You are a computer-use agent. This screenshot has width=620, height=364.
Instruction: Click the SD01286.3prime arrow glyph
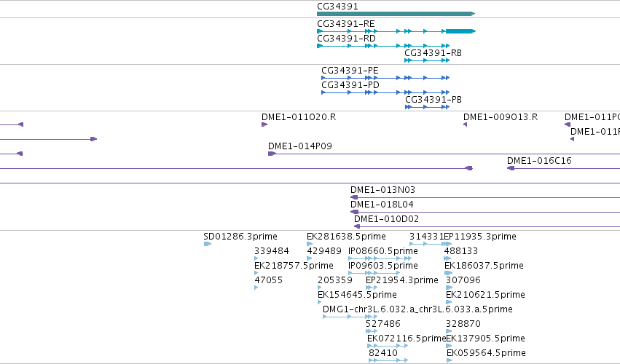(207, 244)
